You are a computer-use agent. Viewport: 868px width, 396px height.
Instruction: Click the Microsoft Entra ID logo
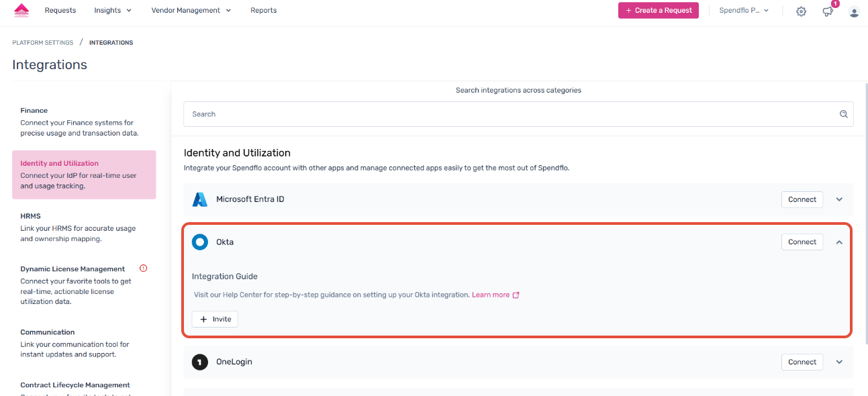tap(200, 199)
